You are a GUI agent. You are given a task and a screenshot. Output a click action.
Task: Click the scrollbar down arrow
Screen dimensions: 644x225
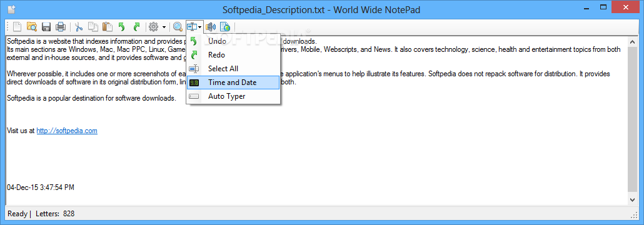point(633,199)
